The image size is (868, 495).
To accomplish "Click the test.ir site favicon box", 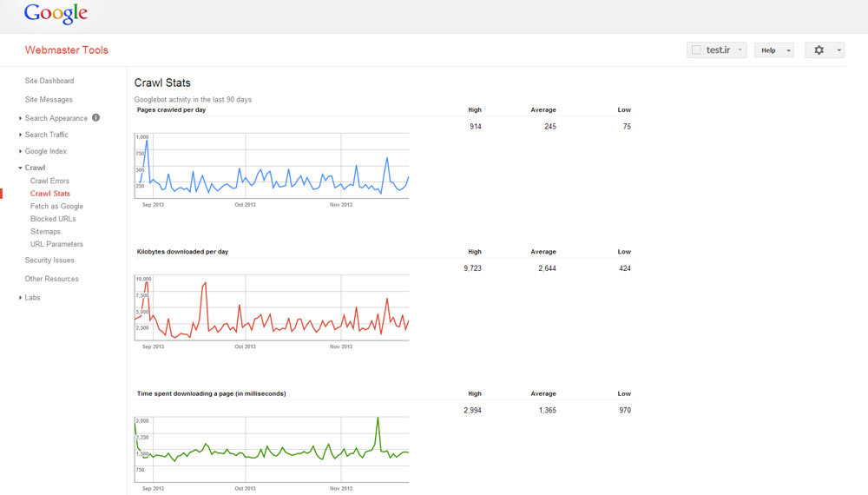I will tap(696, 49).
